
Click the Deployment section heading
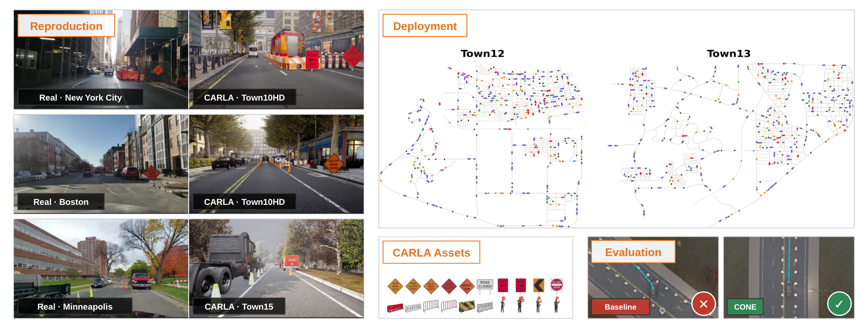425,26
